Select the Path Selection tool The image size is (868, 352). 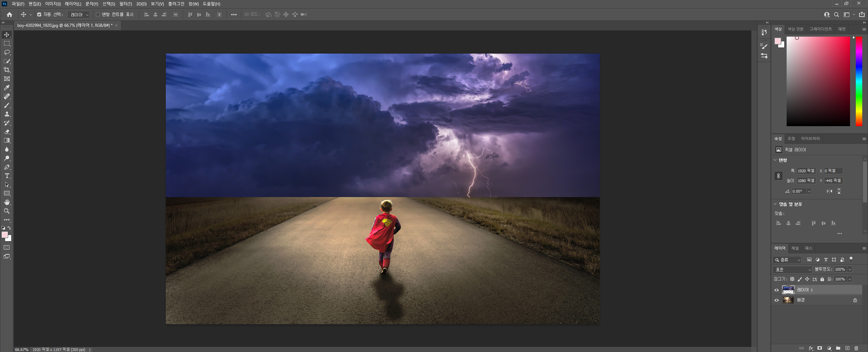[x=7, y=184]
